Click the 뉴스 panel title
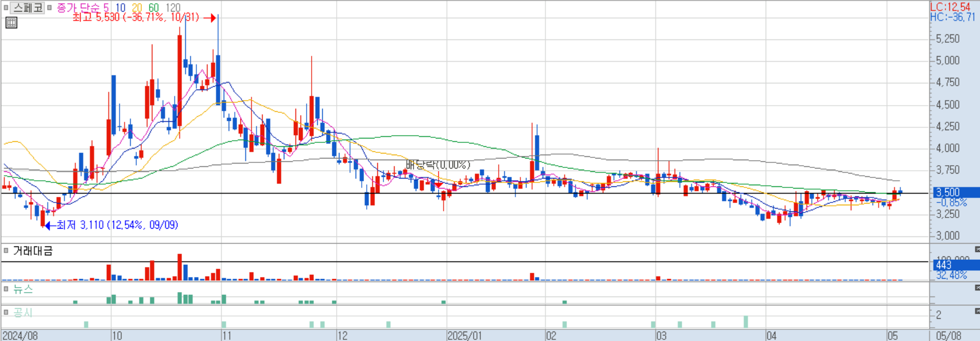 tap(23, 289)
